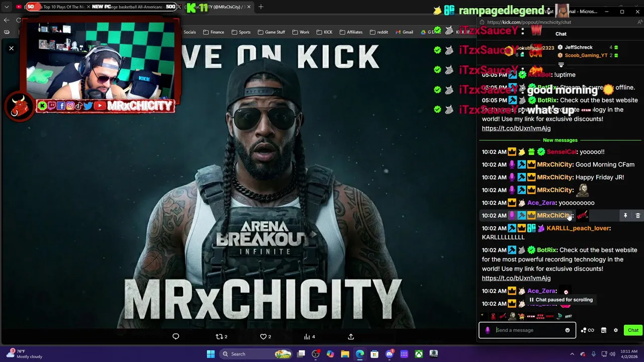Click JeffSchreck in the chat leaderboard
This screenshot has width=644, height=362.
[x=578, y=47]
